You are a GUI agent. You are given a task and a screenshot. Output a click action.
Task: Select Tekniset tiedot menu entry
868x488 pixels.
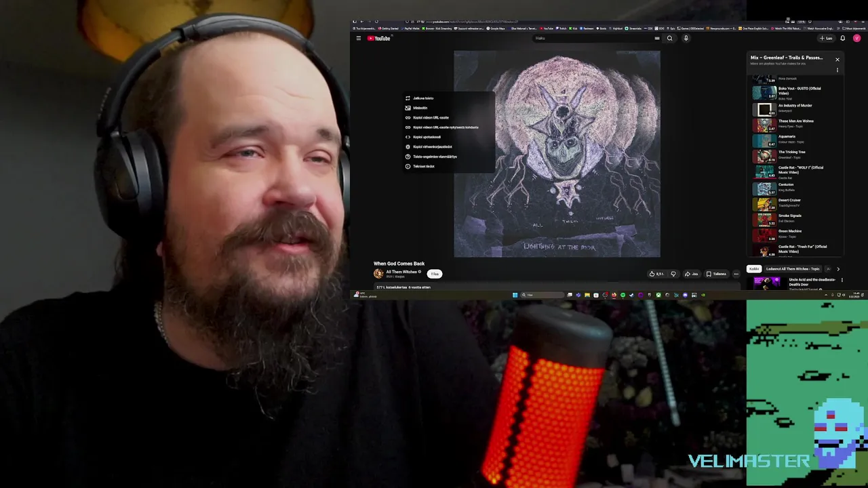click(448, 166)
